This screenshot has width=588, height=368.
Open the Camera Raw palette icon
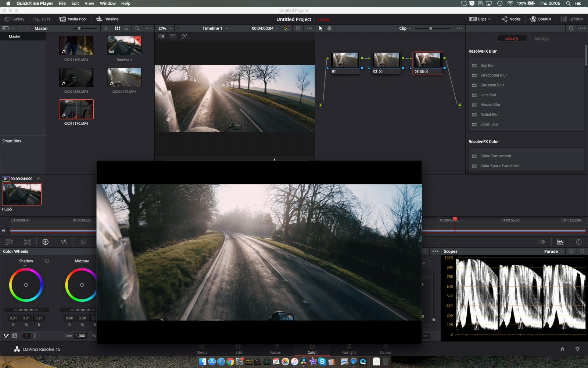[9, 242]
